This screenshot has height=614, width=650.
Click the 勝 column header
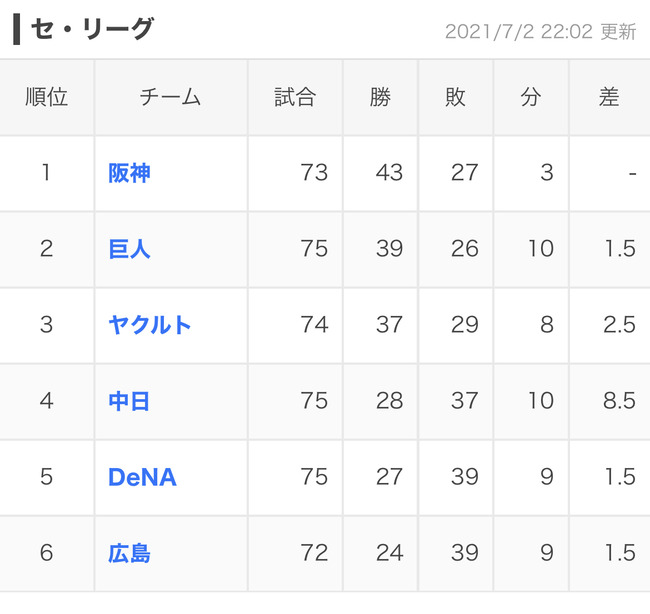[x=380, y=97]
